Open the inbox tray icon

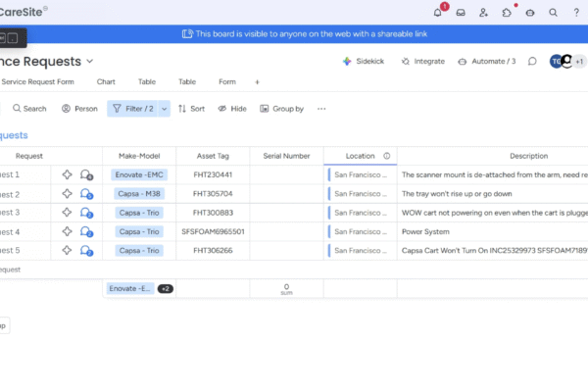tap(460, 13)
